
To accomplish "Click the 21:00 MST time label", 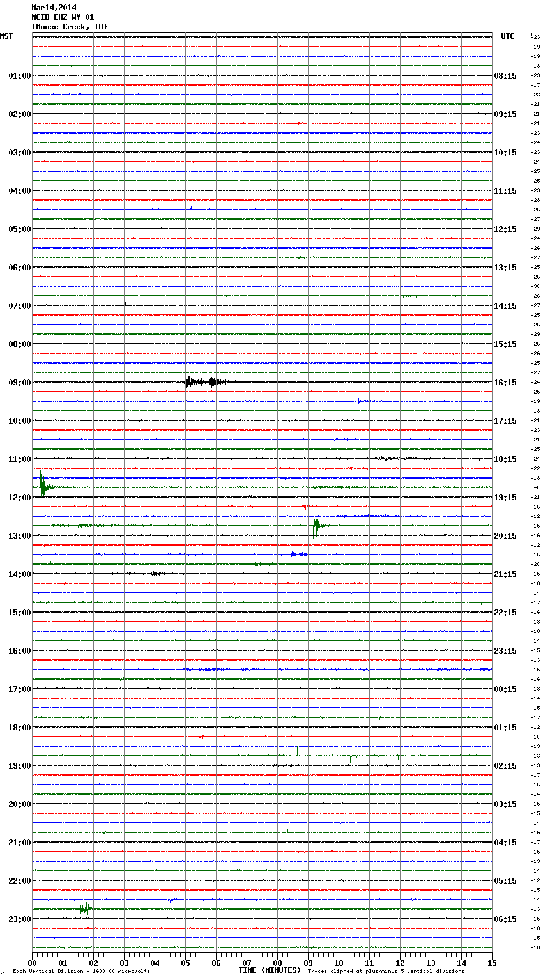I will 20,843.
